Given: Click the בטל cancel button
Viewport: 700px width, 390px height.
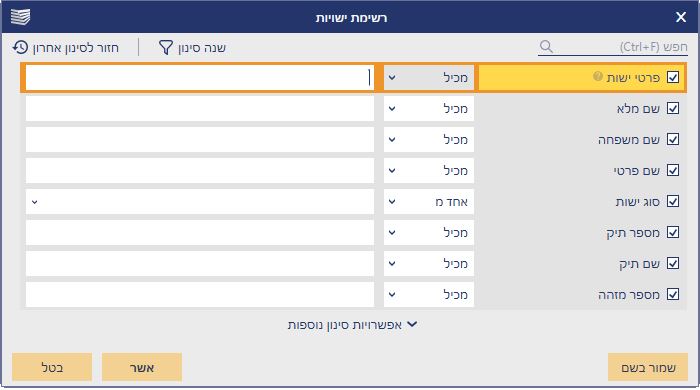Looking at the screenshot, I should 52,367.
